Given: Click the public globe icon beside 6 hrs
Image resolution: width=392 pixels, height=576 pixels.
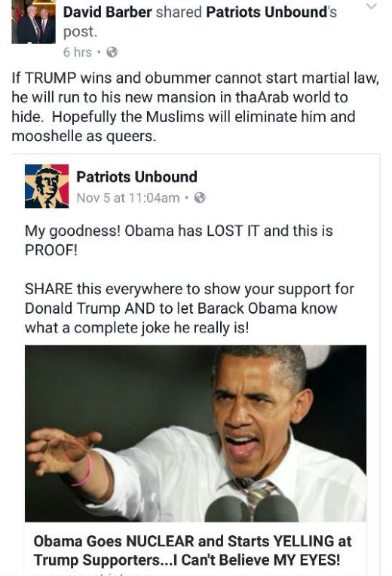Looking at the screenshot, I should 112,52.
